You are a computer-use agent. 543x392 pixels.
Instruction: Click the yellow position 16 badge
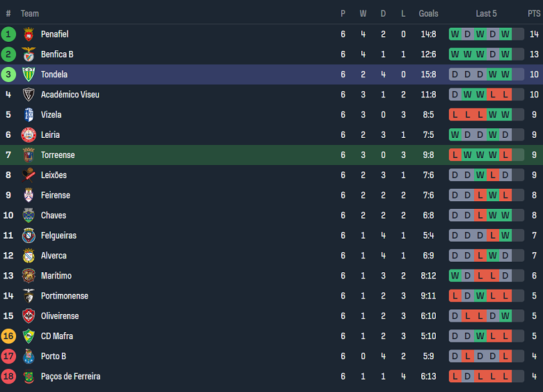(8, 336)
